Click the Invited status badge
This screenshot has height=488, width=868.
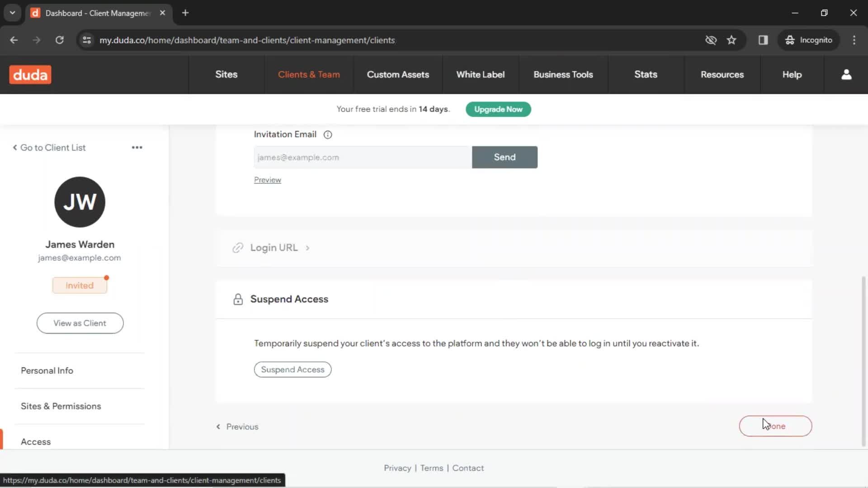tap(80, 286)
